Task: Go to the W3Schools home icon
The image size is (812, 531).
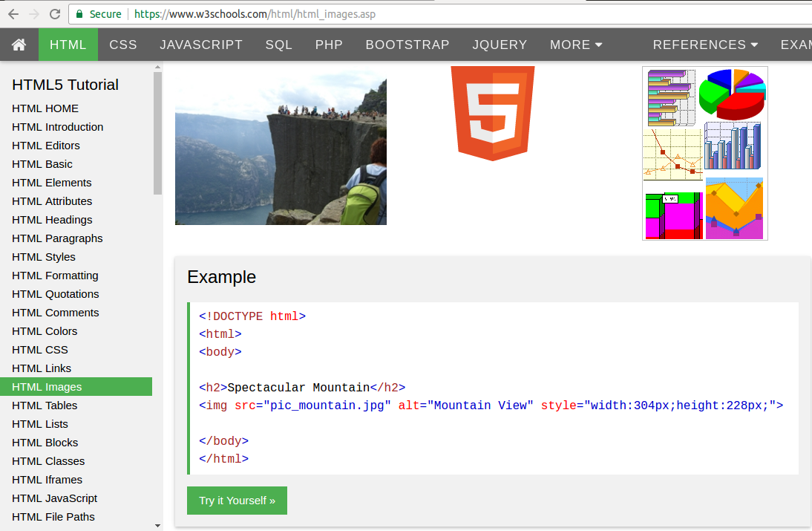Action: [x=19, y=45]
